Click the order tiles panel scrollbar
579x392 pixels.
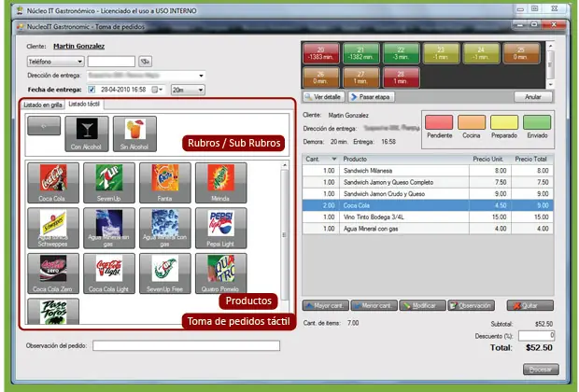[x=550, y=65]
